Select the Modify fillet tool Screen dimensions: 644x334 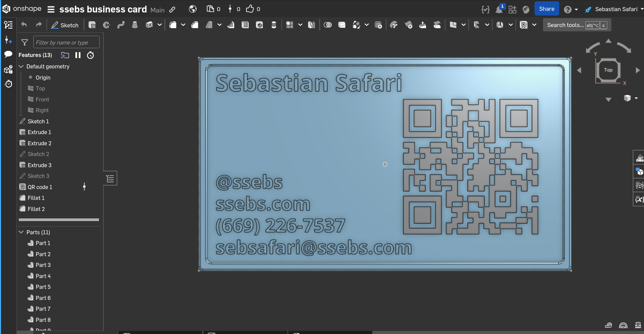(x=394, y=25)
